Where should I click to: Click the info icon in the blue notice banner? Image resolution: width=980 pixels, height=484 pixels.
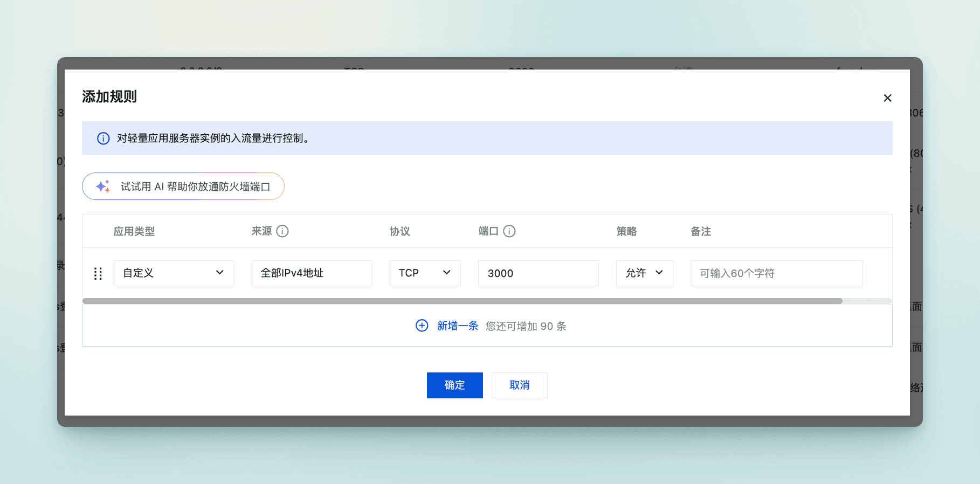click(103, 139)
